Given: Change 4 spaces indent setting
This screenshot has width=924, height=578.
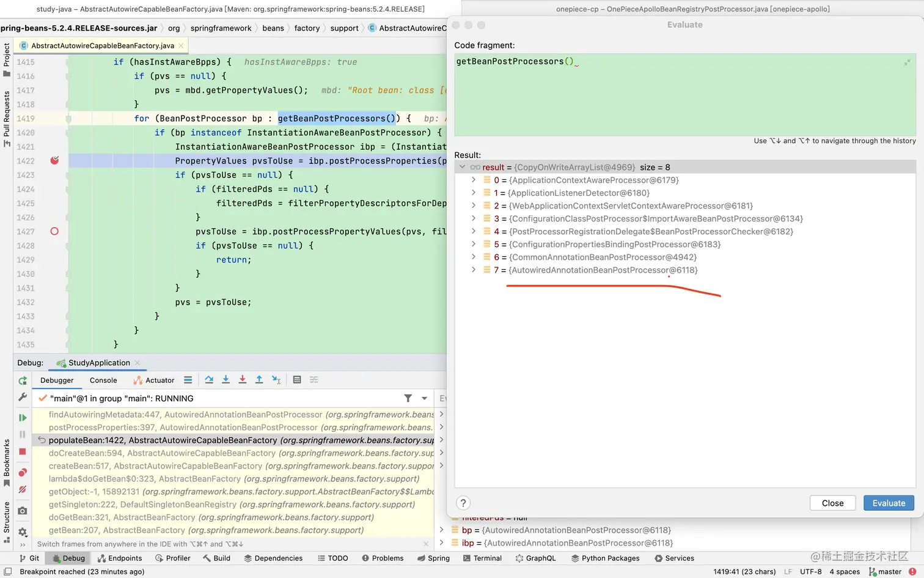Looking at the screenshot, I should (845, 571).
